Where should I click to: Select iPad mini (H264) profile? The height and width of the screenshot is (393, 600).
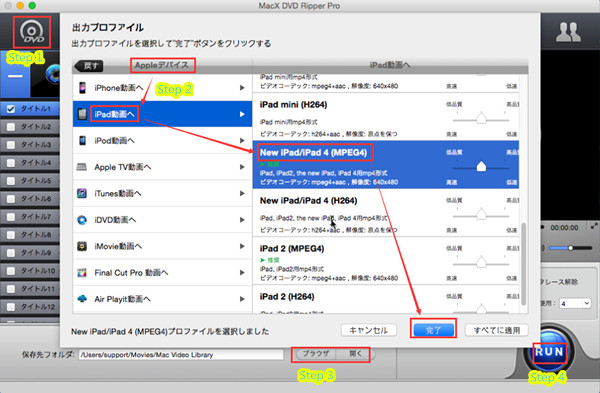pyautogui.click(x=386, y=117)
